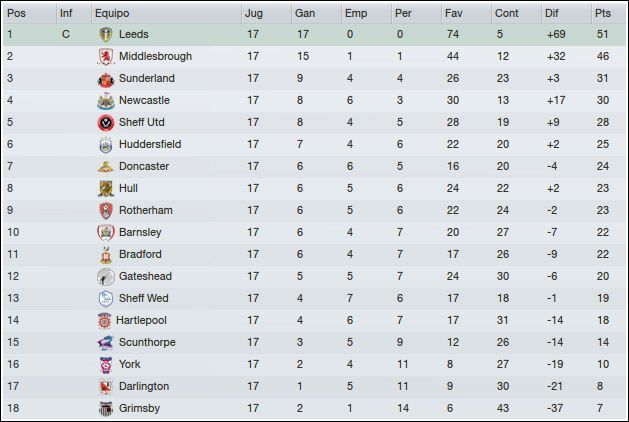The image size is (629, 422).
Task: Click the Leeds club crest icon
Action: (x=106, y=34)
